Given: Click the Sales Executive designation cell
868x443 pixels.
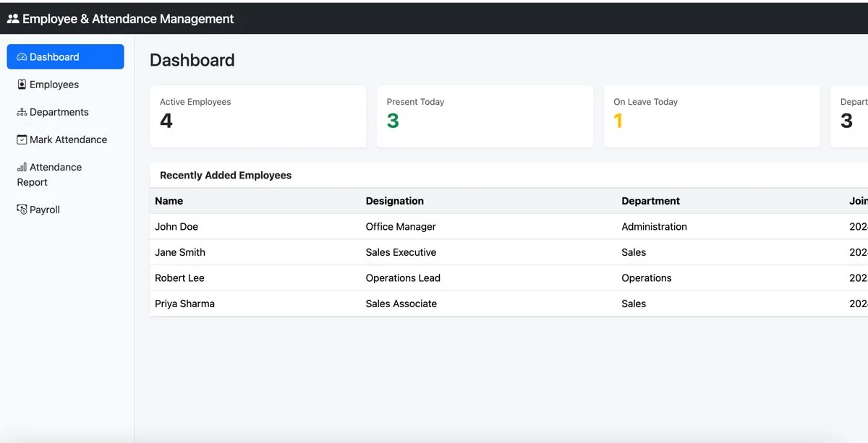Looking at the screenshot, I should point(401,252).
